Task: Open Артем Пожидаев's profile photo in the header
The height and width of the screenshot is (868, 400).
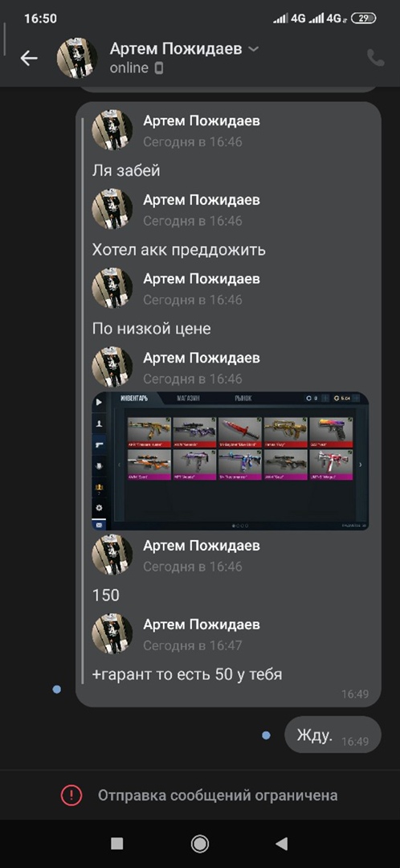Action: (x=77, y=58)
